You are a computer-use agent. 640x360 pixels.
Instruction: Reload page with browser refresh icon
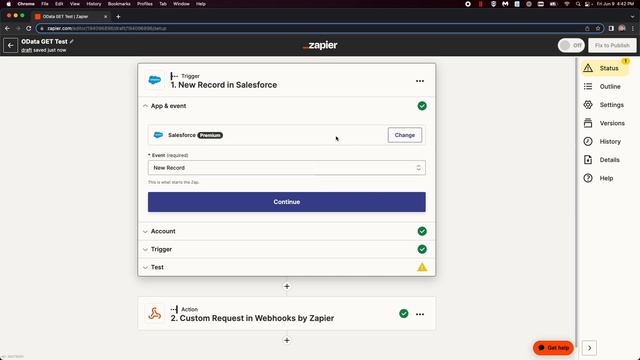click(29, 28)
